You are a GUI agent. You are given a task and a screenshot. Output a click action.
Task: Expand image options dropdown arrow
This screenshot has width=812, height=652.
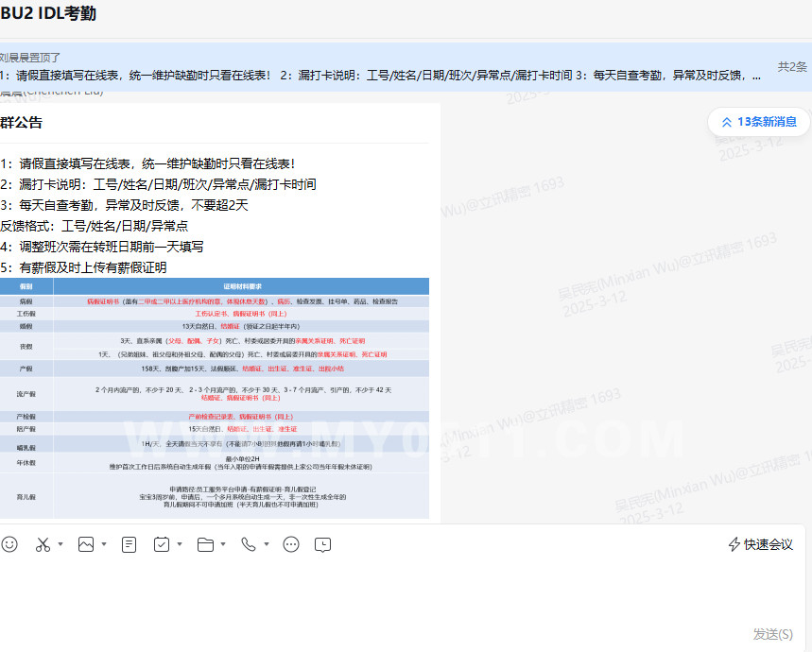coord(104,544)
